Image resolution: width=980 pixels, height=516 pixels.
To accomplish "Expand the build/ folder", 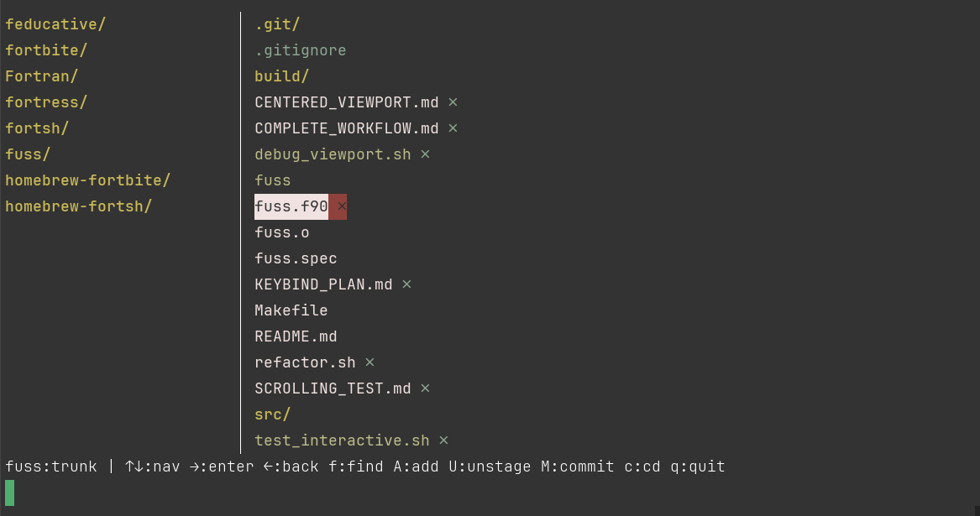I will tap(281, 76).
